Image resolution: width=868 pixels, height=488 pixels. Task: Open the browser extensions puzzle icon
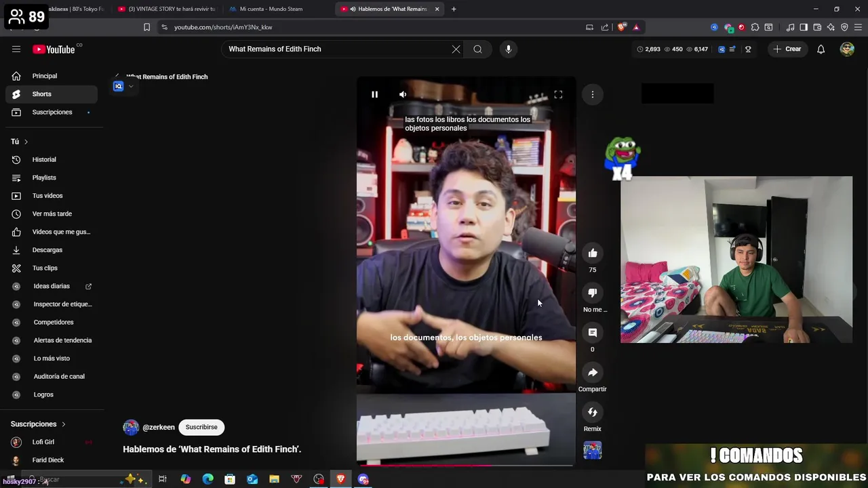pos(755,27)
